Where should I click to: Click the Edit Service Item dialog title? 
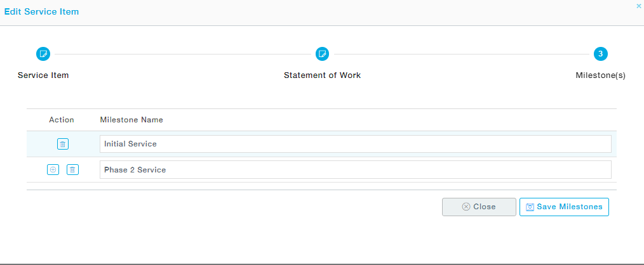pos(42,12)
